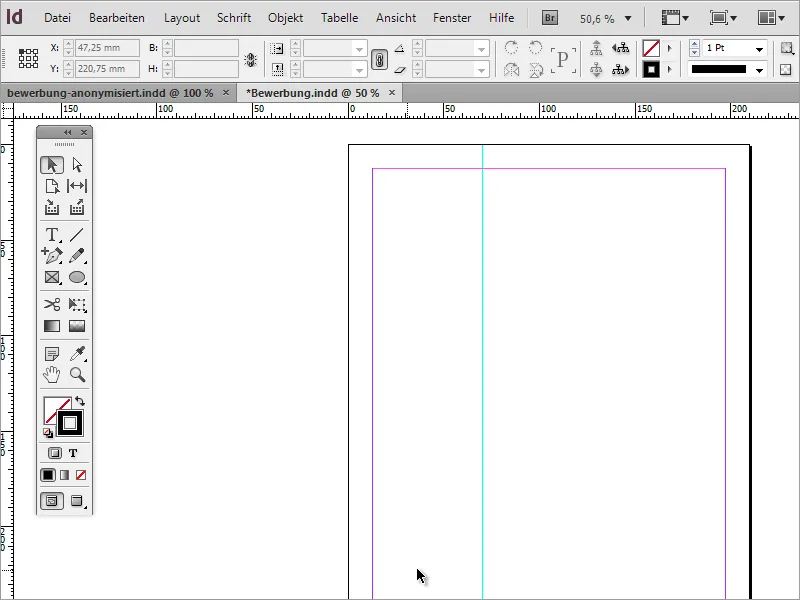Select the Pen tool
Screen dimensions: 800x600
[x=52, y=255]
